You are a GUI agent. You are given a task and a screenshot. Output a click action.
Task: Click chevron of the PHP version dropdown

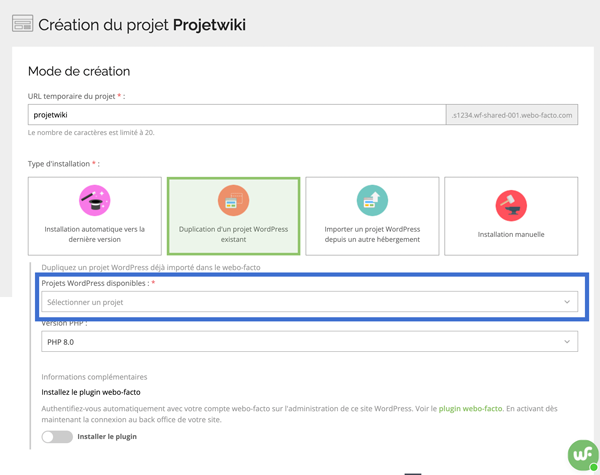coord(567,342)
